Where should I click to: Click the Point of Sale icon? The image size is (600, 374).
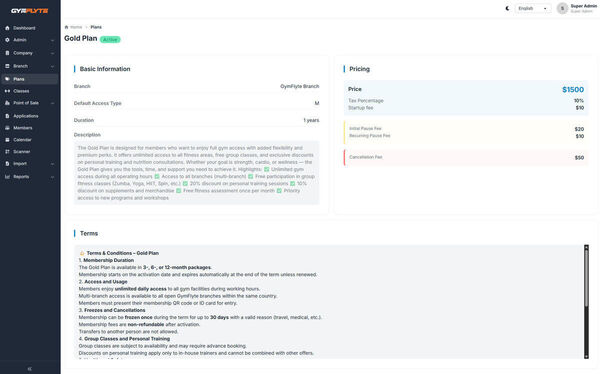tap(7, 103)
